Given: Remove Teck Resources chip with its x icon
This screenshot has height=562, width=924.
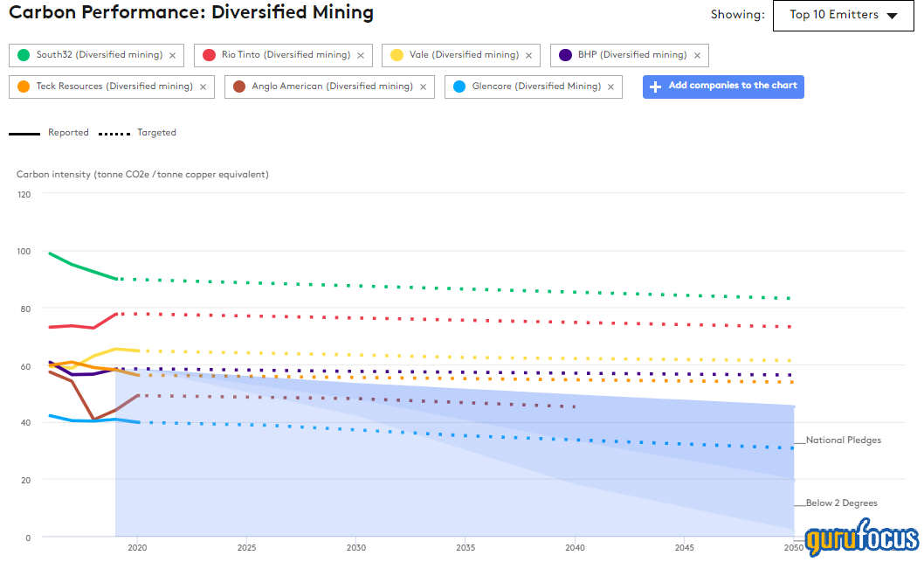Looking at the screenshot, I should [x=203, y=87].
